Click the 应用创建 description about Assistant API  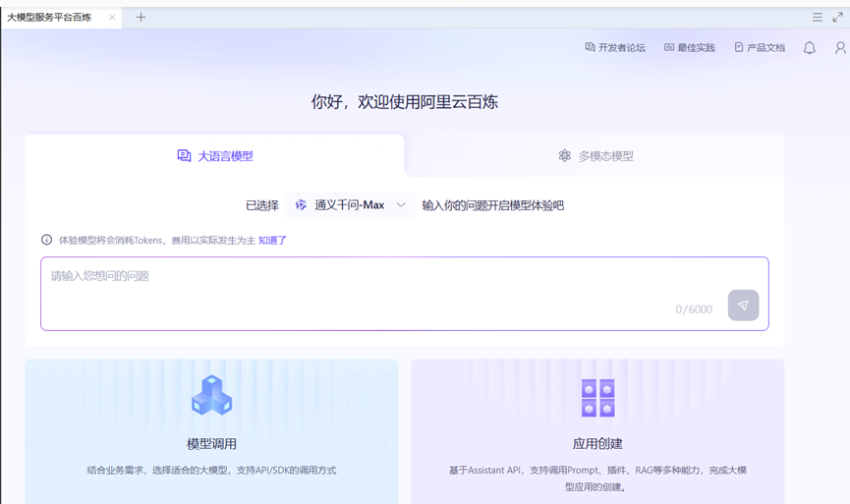(597, 478)
